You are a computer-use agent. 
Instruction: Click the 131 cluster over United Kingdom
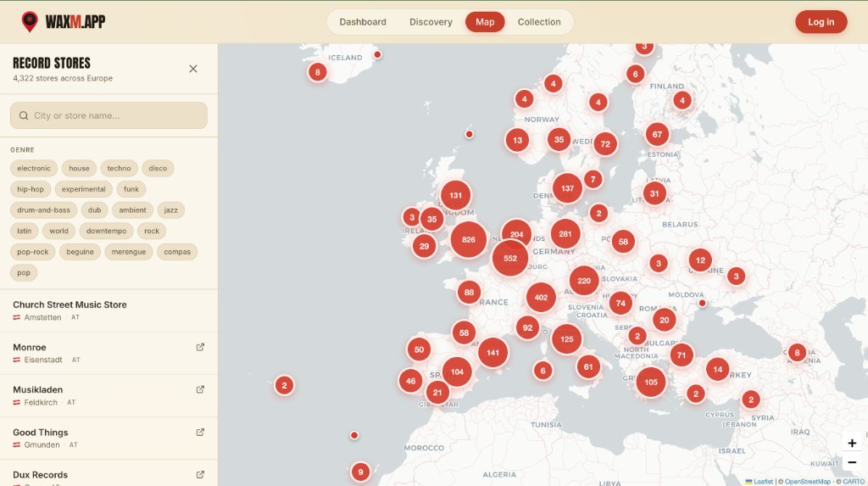coord(455,195)
